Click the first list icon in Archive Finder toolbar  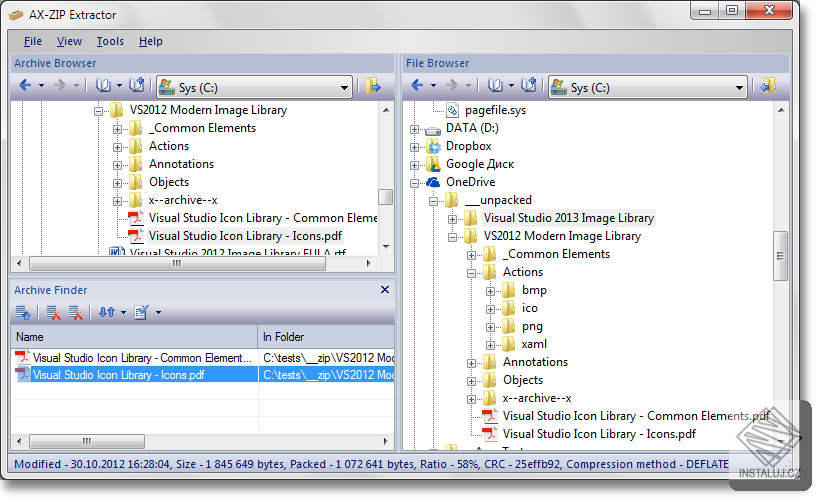point(24,313)
